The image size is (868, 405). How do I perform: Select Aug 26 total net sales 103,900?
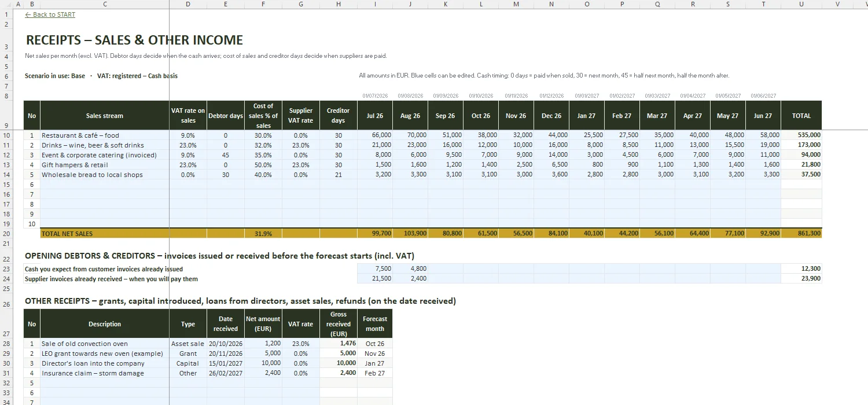(410, 234)
